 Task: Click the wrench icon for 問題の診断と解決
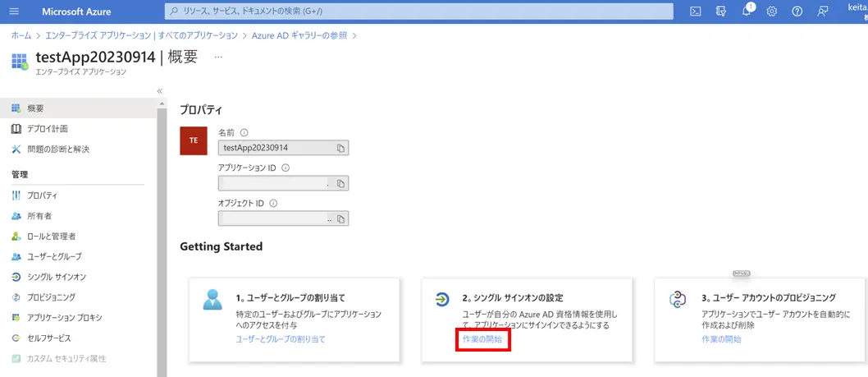tap(16, 149)
